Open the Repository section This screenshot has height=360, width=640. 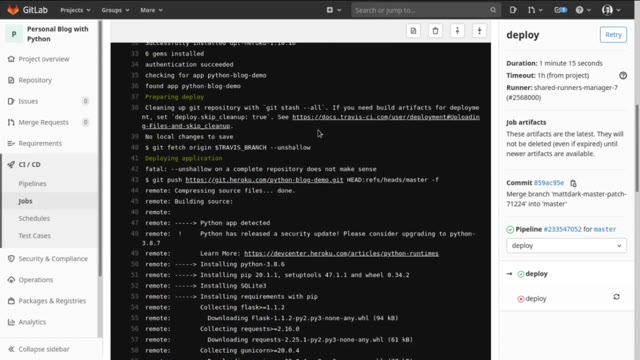point(35,80)
